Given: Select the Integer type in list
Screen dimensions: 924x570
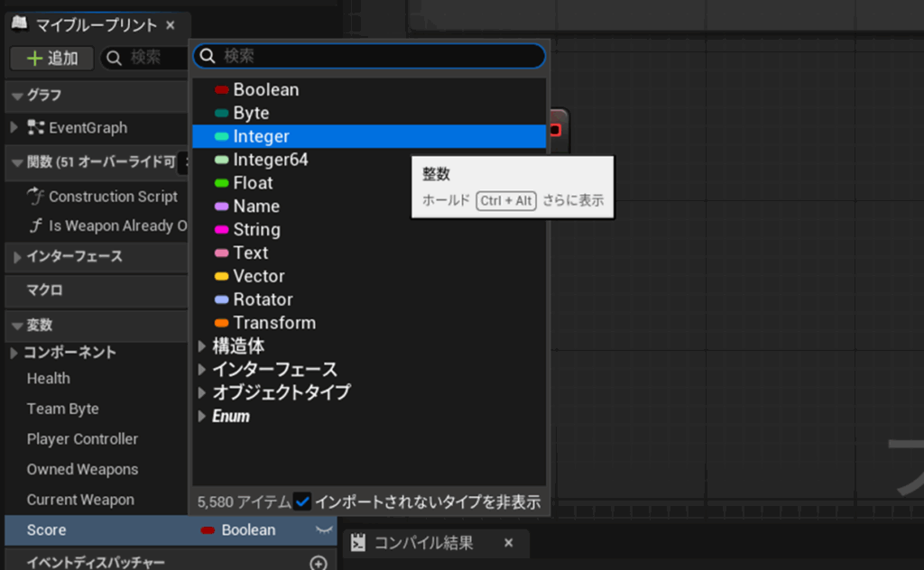Looking at the screenshot, I should [x=262, y=136].
